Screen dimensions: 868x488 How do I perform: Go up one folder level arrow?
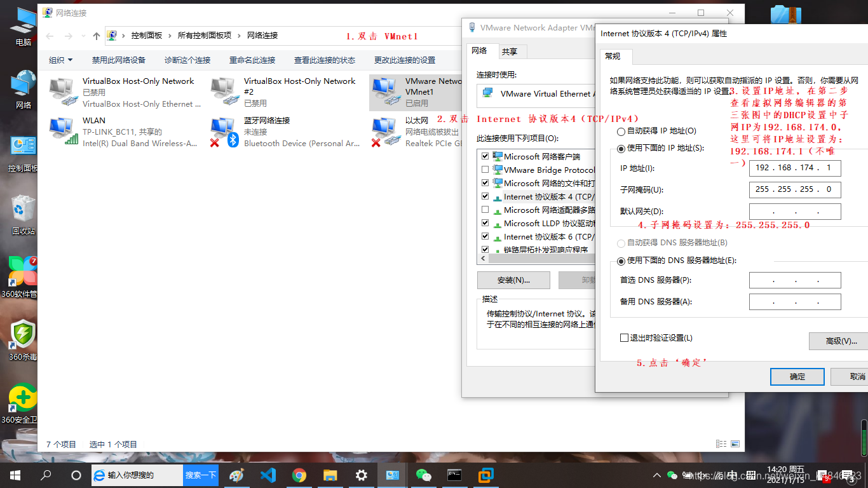(97, 36)
